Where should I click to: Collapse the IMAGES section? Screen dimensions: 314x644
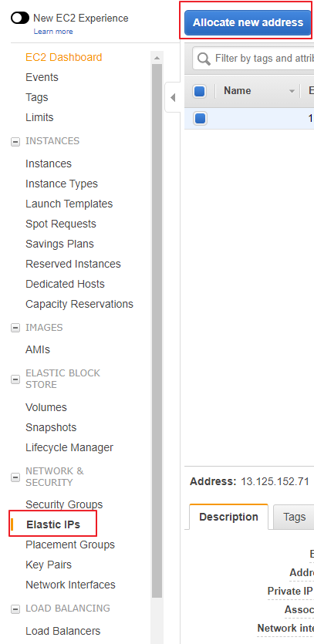(x=15, y=328)
